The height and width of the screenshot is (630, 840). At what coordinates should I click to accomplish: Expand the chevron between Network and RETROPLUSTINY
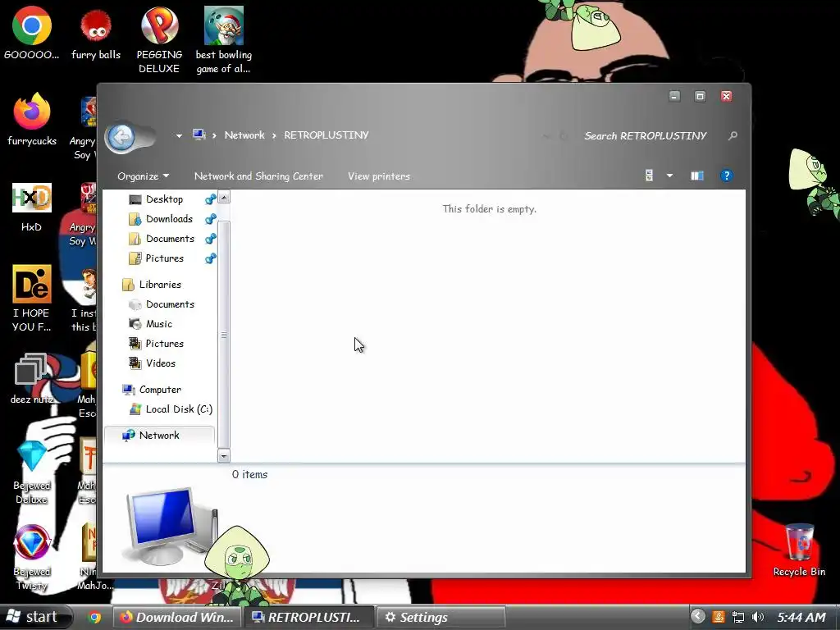pos(274,135)
